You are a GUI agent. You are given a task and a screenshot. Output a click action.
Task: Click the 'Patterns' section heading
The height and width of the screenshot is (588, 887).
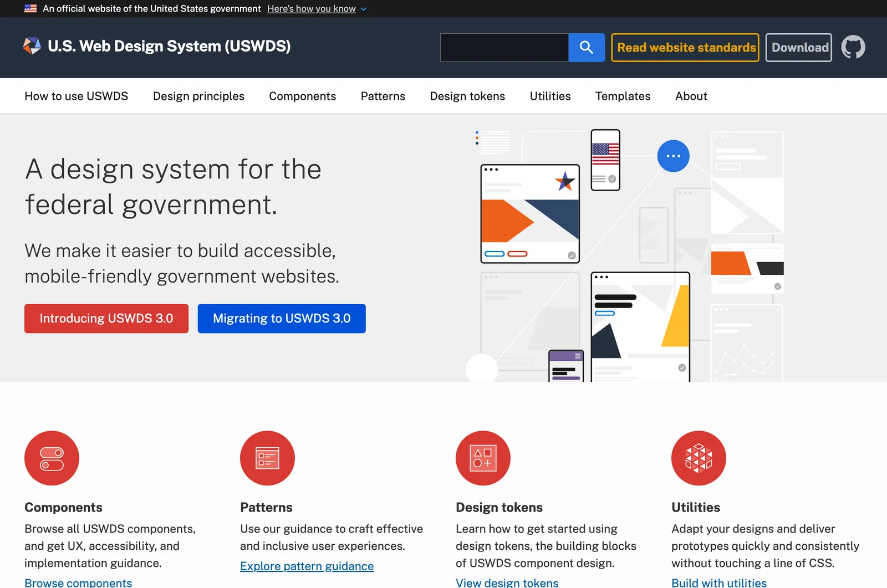[x=266, y=508]
